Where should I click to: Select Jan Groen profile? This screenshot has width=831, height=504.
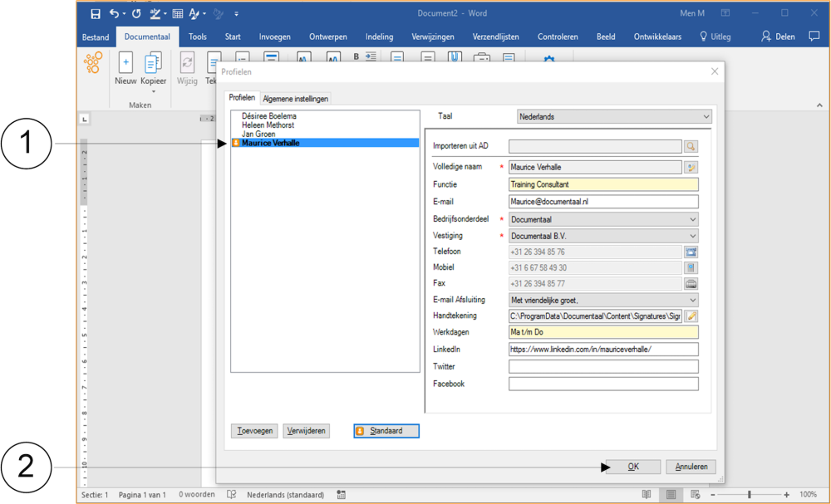[x=258, y=134]
